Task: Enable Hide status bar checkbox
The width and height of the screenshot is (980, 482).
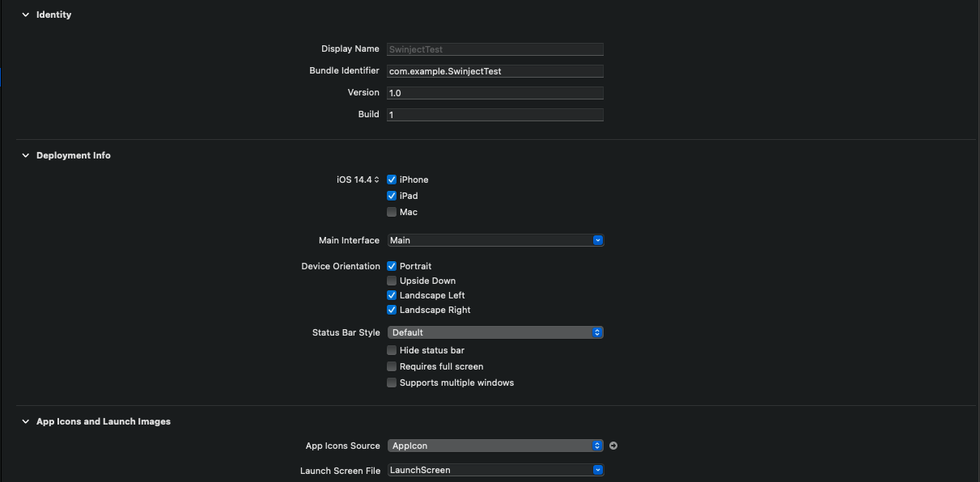Action: click(392, 350)
